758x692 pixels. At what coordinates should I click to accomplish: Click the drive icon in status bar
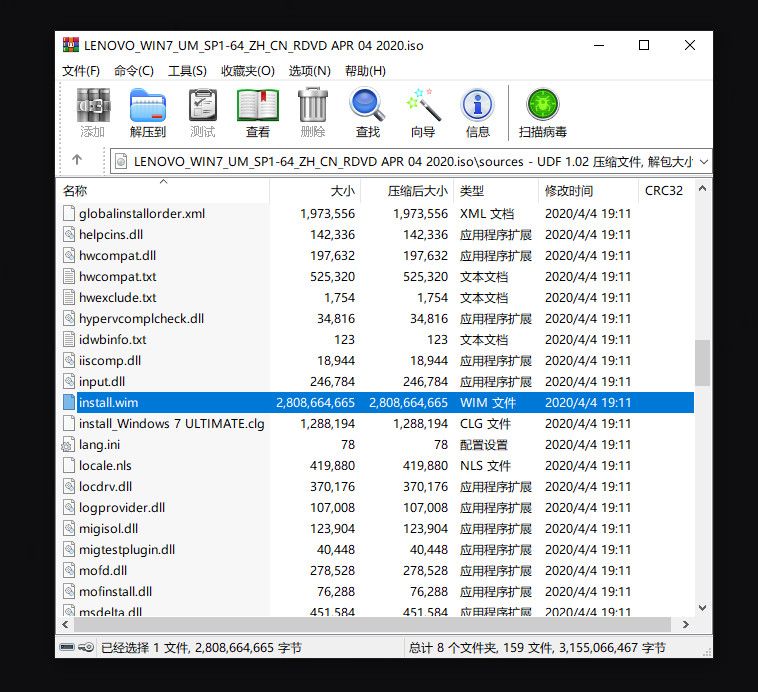(67, 647)
